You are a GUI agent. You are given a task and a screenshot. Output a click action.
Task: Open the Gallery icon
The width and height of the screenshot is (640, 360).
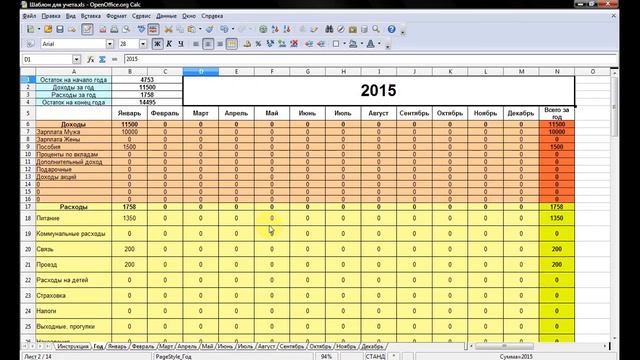[x=353, y=29]
